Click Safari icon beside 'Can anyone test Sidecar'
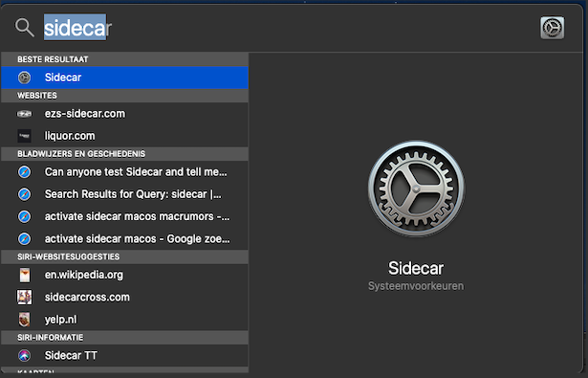This screenshot has width=588, height=378. (24, 172)
